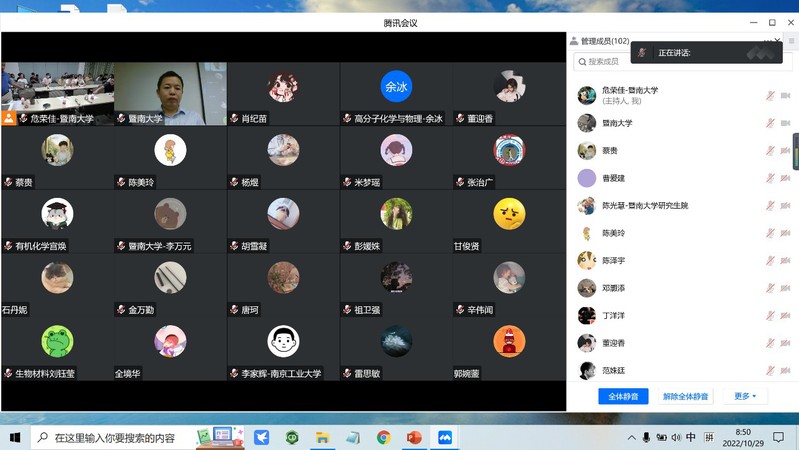
Task: Unmute microphone of 邓鹏添 in member list
Action: click(x=770, y=289)
